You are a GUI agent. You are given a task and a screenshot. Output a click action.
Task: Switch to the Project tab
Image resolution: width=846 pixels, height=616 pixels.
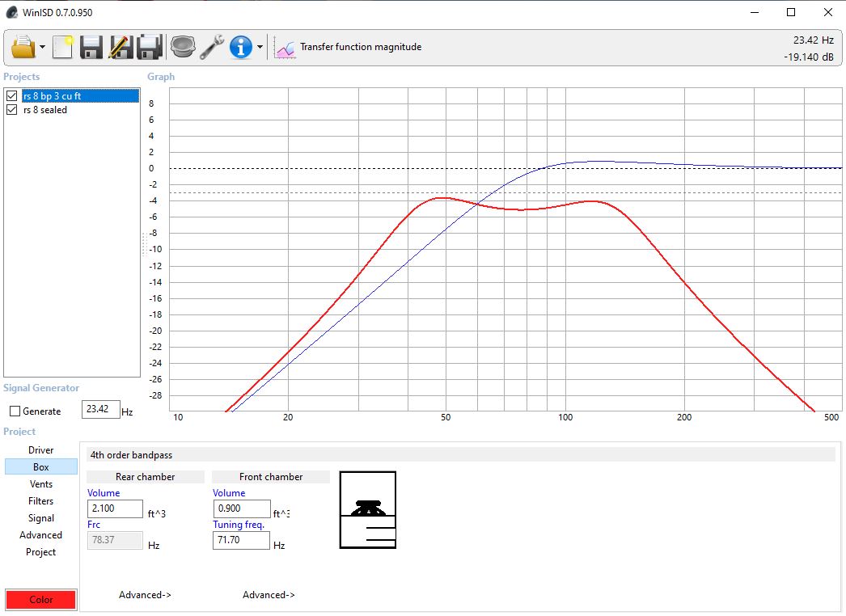point(41,552)
